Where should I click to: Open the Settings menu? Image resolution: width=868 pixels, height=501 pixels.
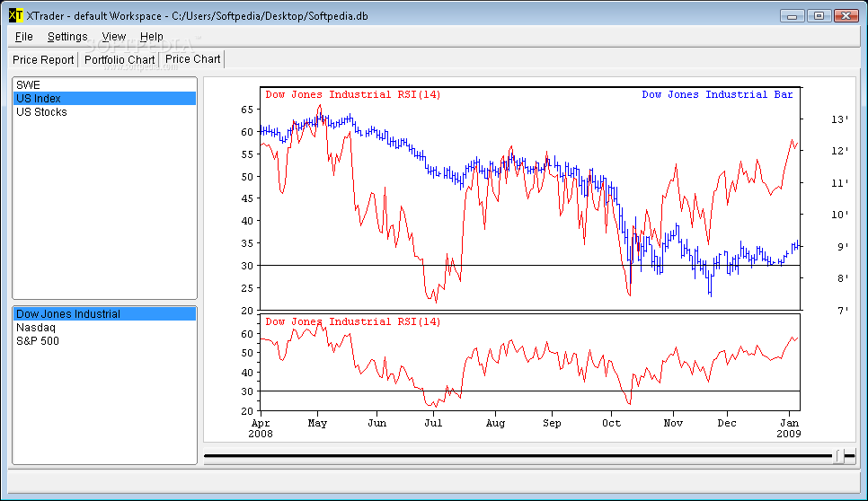point(67,37)
